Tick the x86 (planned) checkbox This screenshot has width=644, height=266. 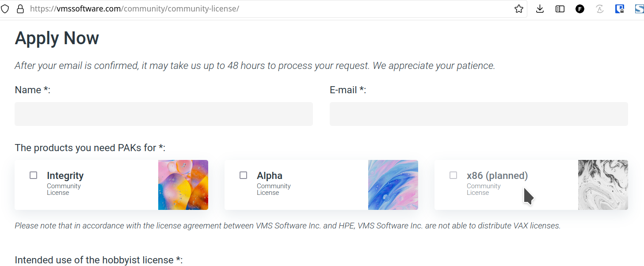[453, 175]
